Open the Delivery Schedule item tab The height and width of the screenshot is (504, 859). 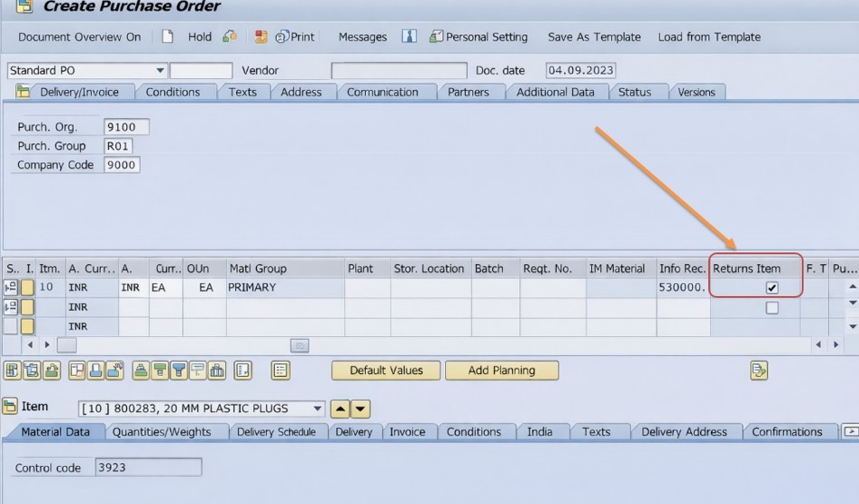(x=276, y=432)
